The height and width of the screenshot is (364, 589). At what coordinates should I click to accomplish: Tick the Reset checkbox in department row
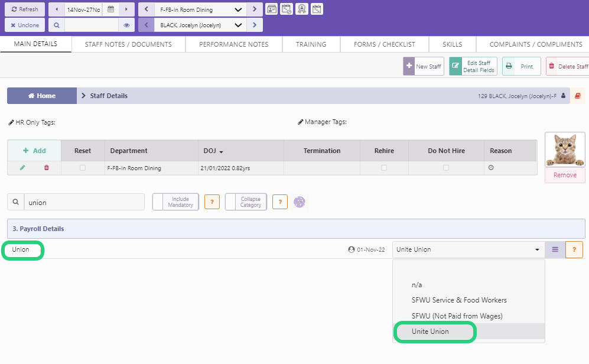pos(83,168)
